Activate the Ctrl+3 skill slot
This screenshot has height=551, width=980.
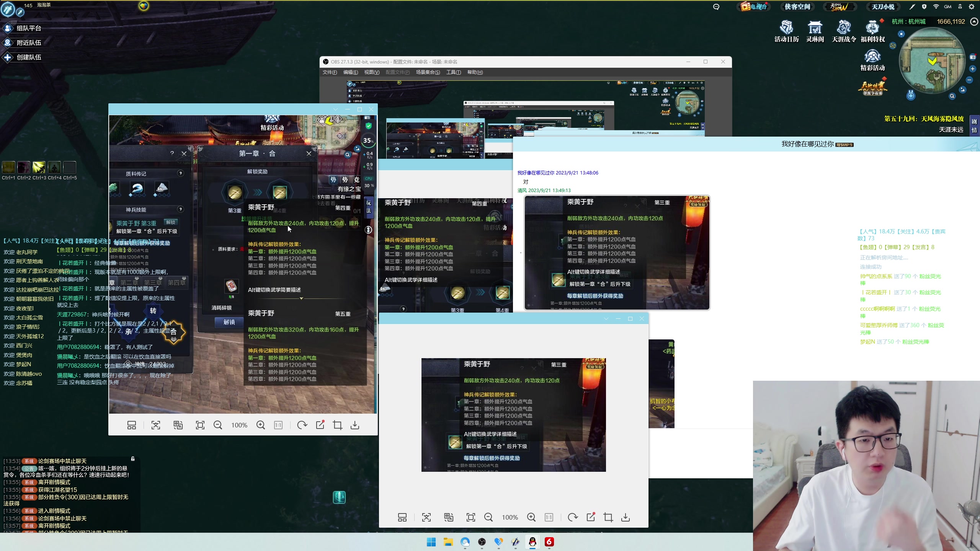39,167
